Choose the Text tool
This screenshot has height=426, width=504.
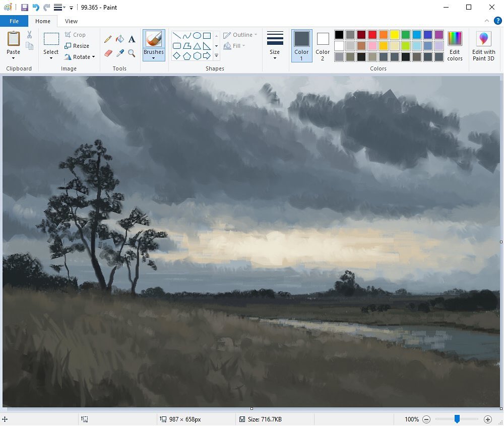(x=132, y=38)
